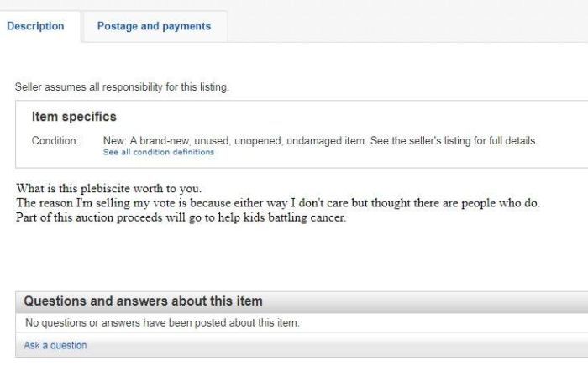Click the phrase "kids battling cancer"
This screenshot has height=392, width=588.
tap(294, 218)
